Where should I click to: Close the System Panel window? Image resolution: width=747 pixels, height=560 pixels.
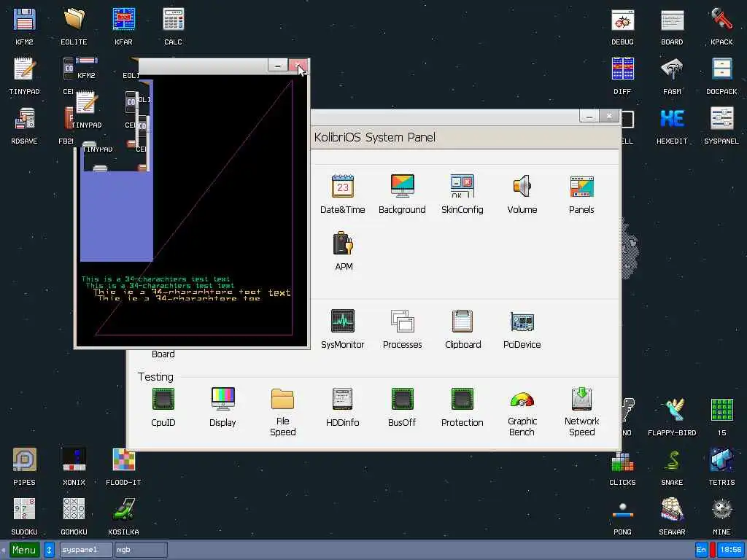tap(609, 116)
